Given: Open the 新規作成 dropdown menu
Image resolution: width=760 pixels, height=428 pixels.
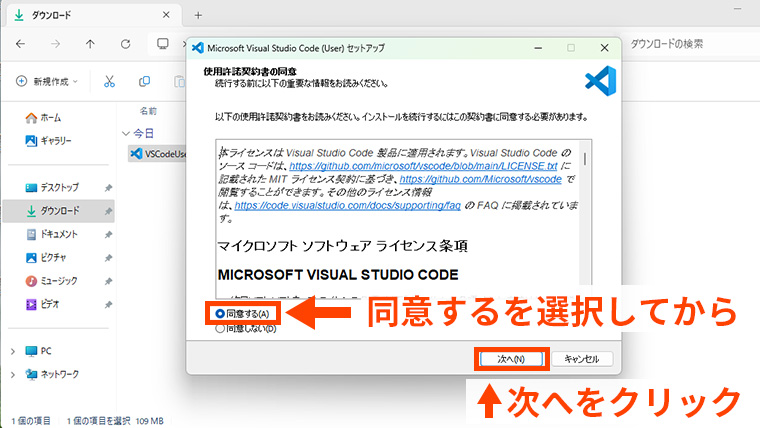Looking at the screenshot, I should (50, 81).
